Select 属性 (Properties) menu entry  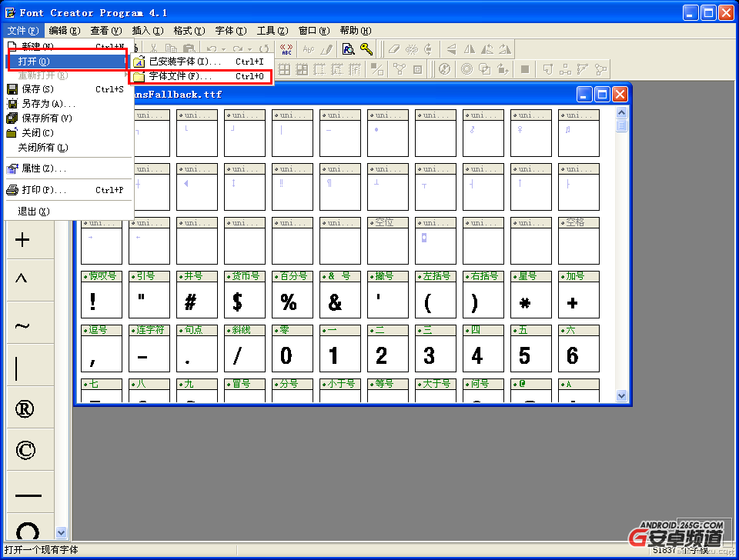click(x=68, y=168)
